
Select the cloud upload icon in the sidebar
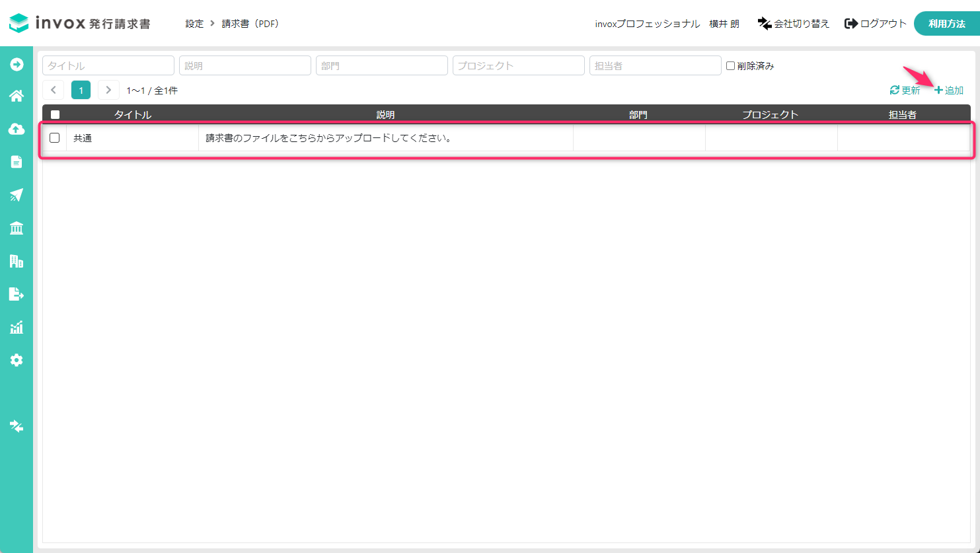pos(16,129)
